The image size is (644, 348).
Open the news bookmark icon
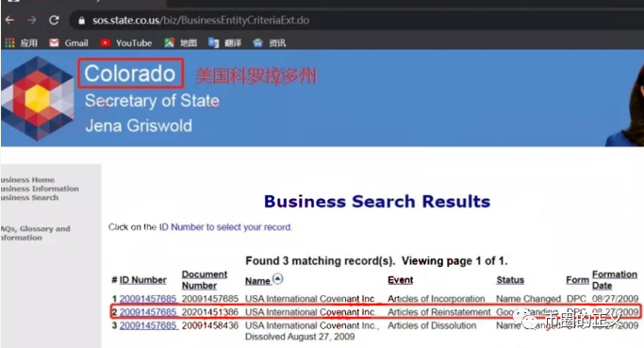(257, 42)
